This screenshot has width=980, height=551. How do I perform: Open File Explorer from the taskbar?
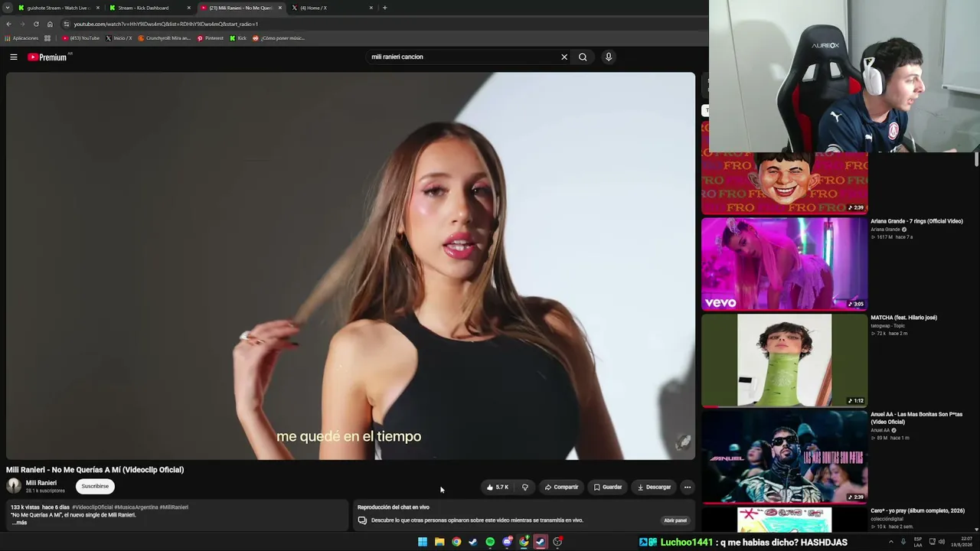click(439, 542)
